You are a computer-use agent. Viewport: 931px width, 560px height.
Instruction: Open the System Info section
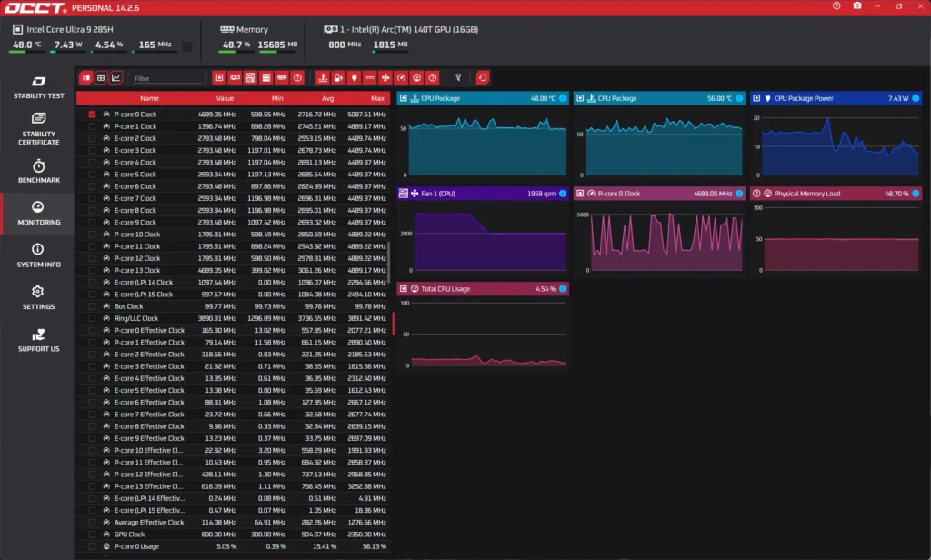click(38, 255)
